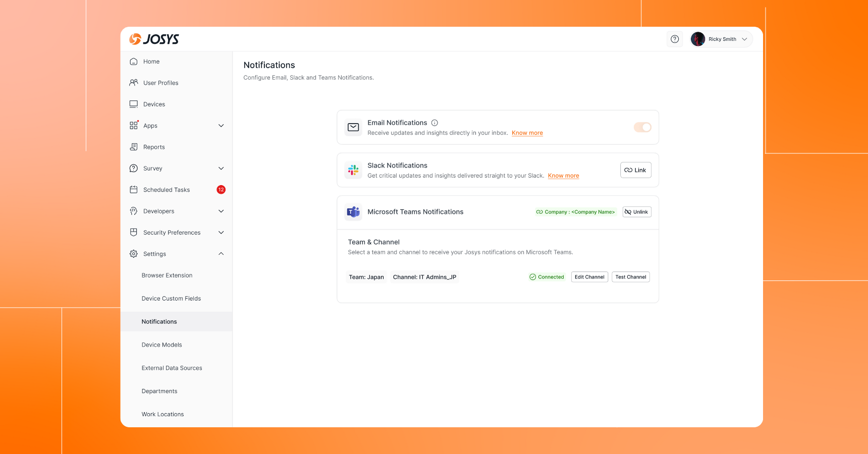Toggle Email Notifications switch
Viewport: 868px width, 454px height.
pyautogui.click(x=642, y=127)
